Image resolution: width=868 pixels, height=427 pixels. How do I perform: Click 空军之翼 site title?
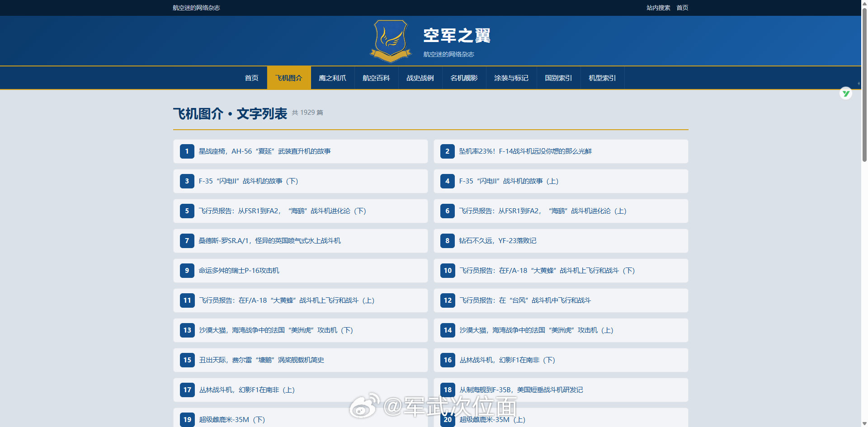(457, 36)
